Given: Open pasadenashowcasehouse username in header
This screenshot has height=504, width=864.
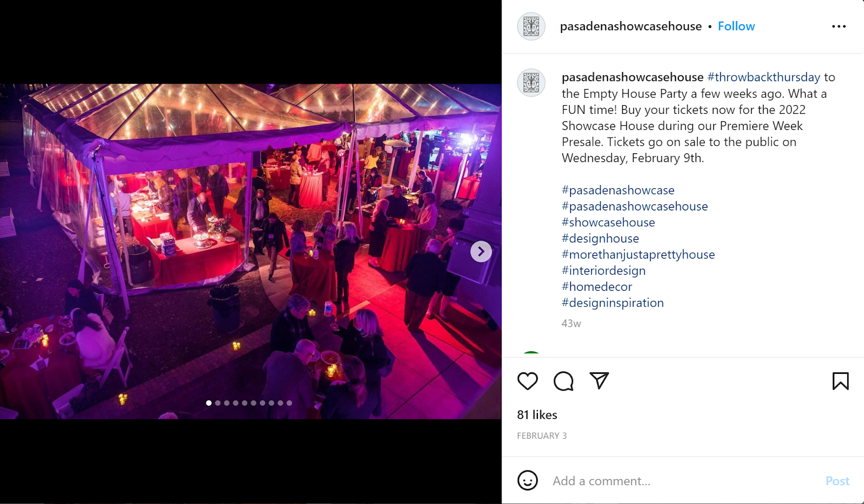Looking at the screenshot, I should click(631, 26).
